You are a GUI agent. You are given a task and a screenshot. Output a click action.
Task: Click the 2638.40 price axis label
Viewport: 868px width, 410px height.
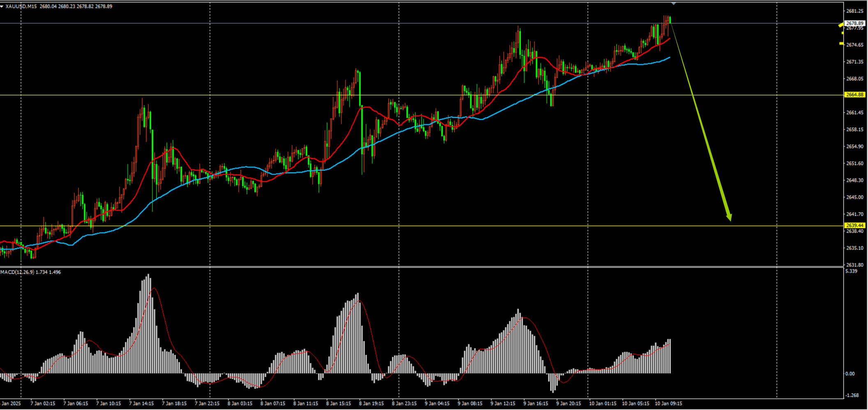(x=855, y=231)
